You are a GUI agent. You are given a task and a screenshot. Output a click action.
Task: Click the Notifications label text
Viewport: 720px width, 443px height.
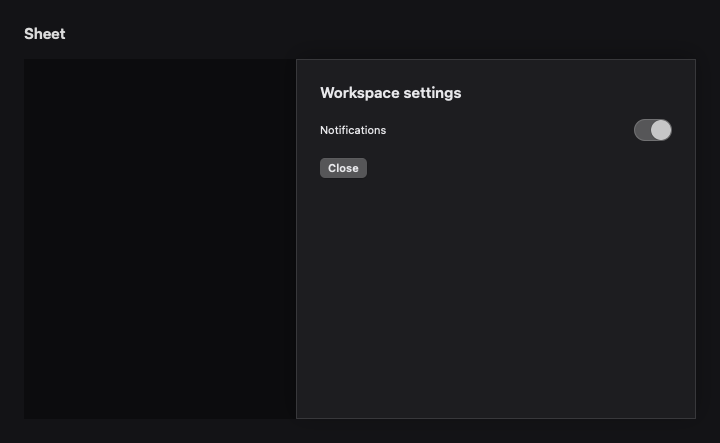pos(353,130)
